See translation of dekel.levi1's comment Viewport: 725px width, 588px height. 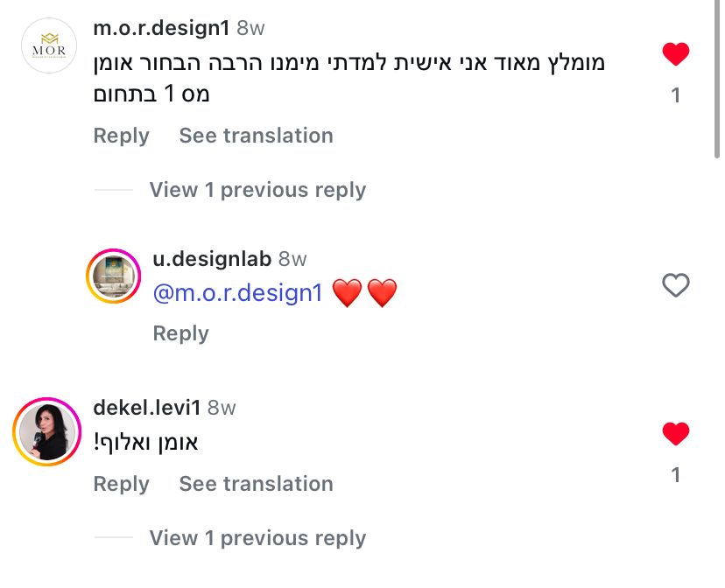coord(256,484)
